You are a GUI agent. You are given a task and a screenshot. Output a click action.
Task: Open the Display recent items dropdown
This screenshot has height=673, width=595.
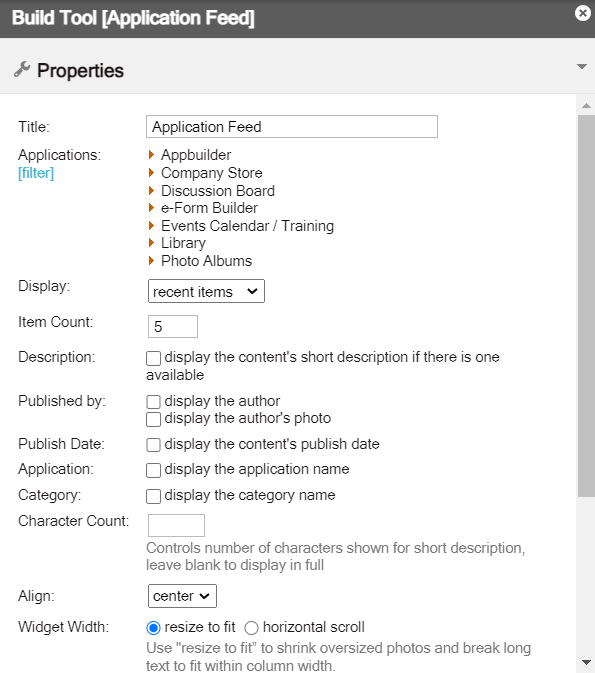[206, 291]
